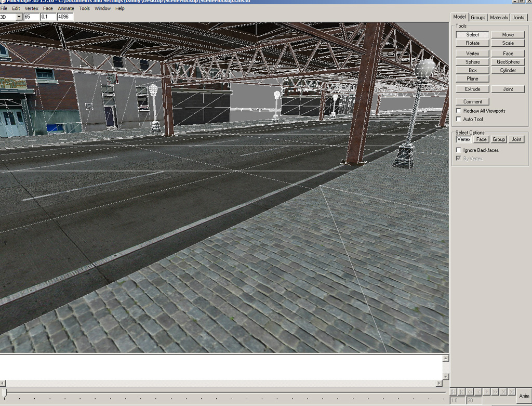Click the fast-forward (>>) playback button
Image resolution: width=532 pixels, height=406 pixels.
pos(495,392)
